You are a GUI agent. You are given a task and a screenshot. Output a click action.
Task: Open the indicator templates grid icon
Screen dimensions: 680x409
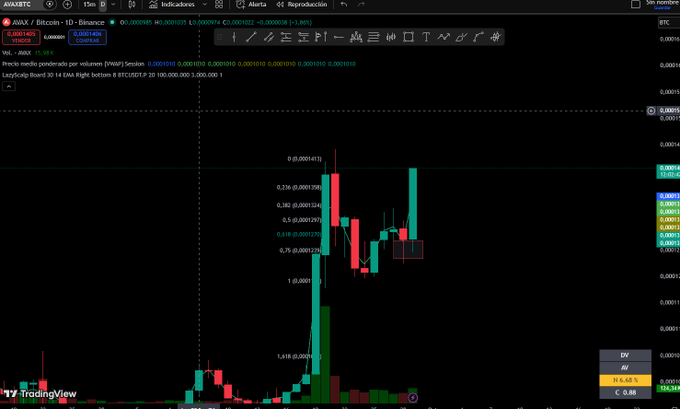(219, 4)
